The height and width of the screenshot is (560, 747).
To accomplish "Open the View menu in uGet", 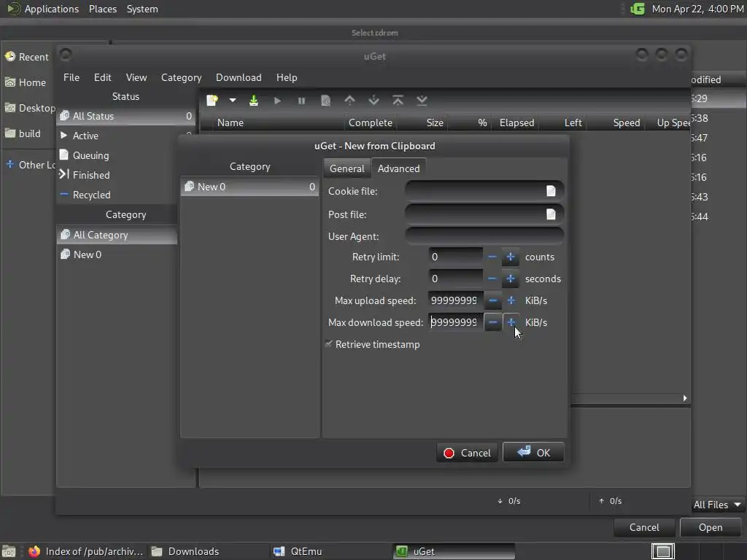I will (x=136, y=77).
